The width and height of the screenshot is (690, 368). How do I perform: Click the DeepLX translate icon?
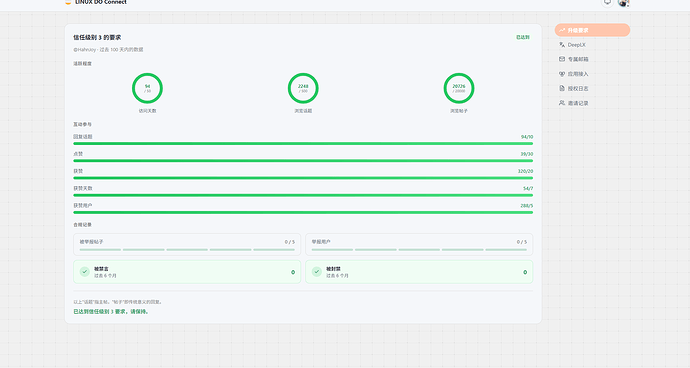click(x=562, y=44)
